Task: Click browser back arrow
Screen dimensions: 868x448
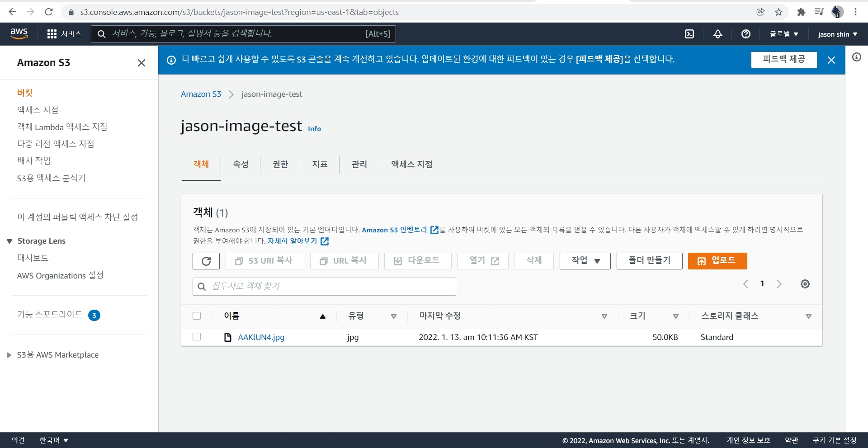Action: click(13, 12)
